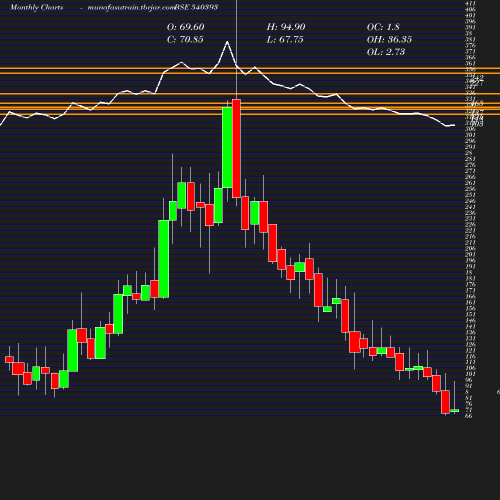The height and width of the screenshot is (500, 500).
Task: Click the last small green candle
Action: coord(455,411)
